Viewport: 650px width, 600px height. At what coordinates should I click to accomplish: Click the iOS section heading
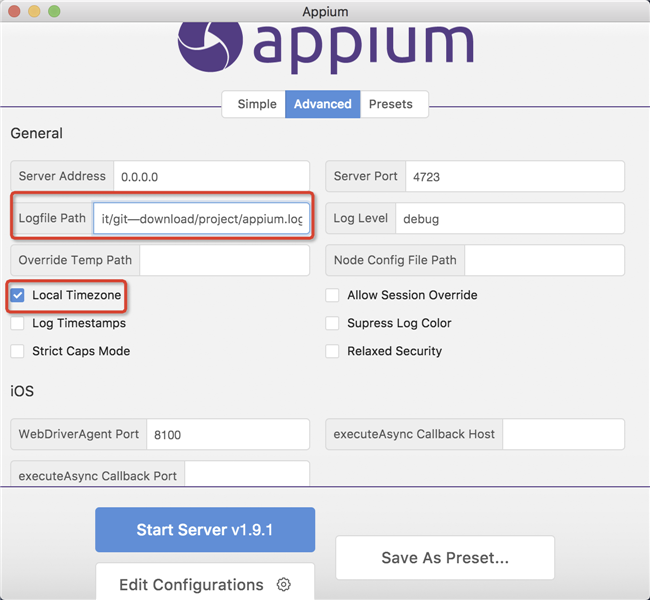coord(22,391)
